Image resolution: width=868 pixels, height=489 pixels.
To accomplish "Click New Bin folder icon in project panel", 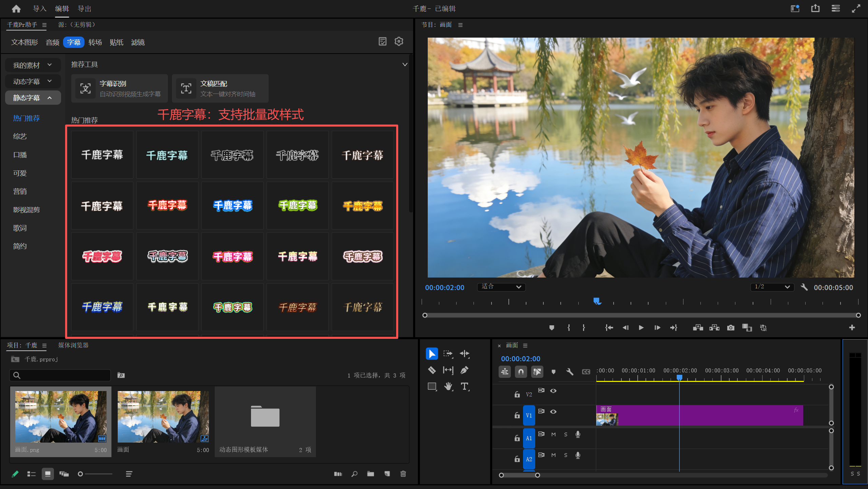I will (370, 474).
